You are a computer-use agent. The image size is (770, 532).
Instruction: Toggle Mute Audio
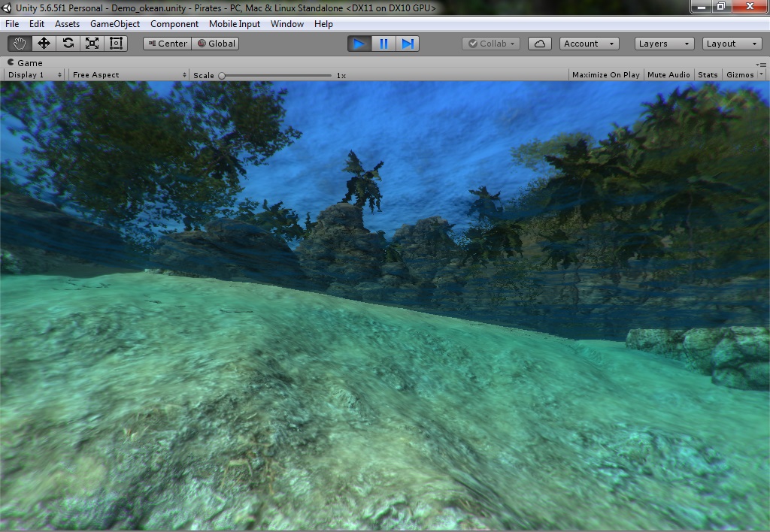click(x=668, y=74)
